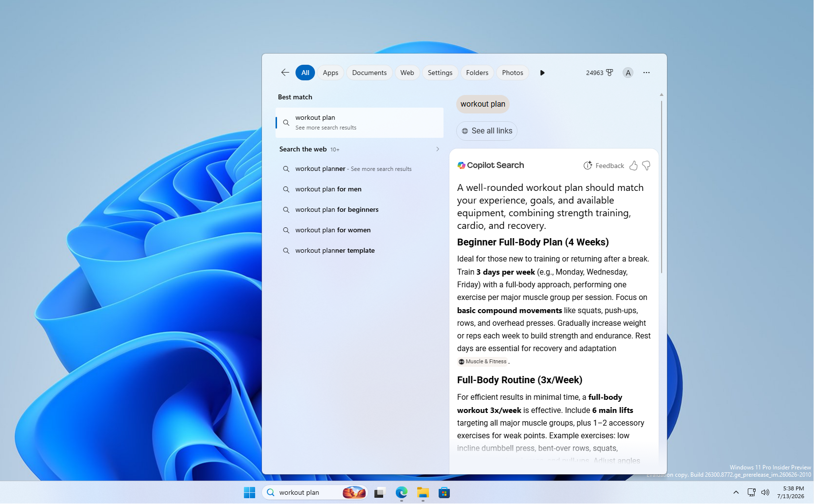Open the three-dot options menu
Viewport: 814px width, 504px height.
click(x=647, y=73)
